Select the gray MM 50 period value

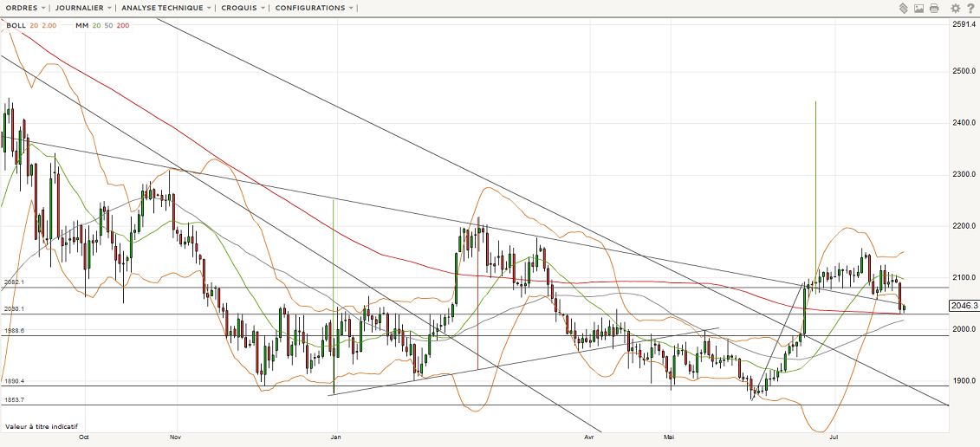click(108, 26)
